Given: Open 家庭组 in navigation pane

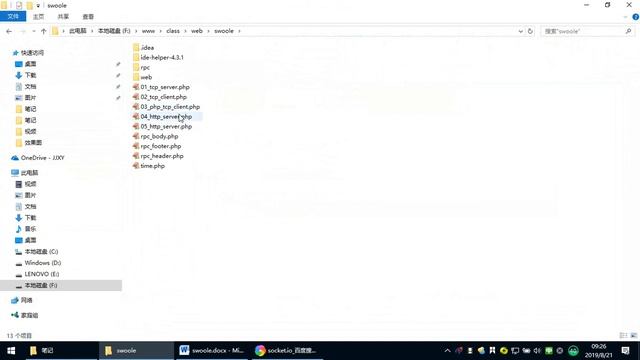Looking at the screenshot, I should 25,315.
